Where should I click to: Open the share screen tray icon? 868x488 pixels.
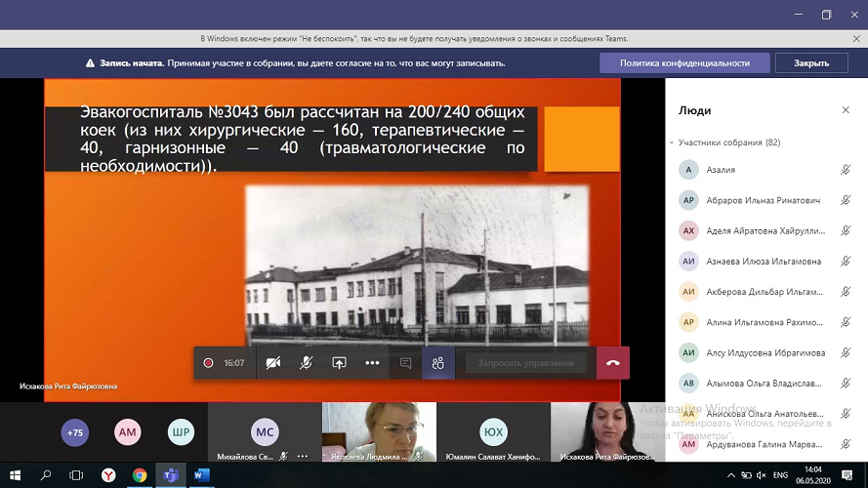[x=339, y=363]
